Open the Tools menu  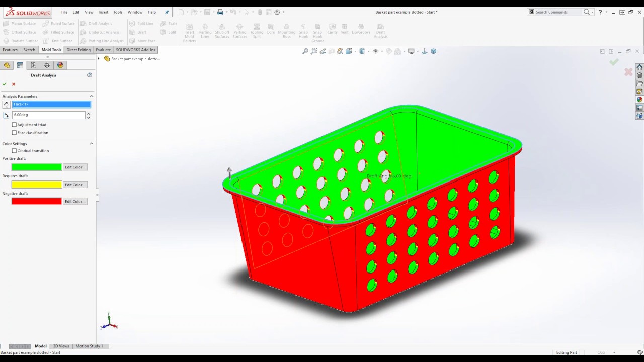click(x=118, y=12)
